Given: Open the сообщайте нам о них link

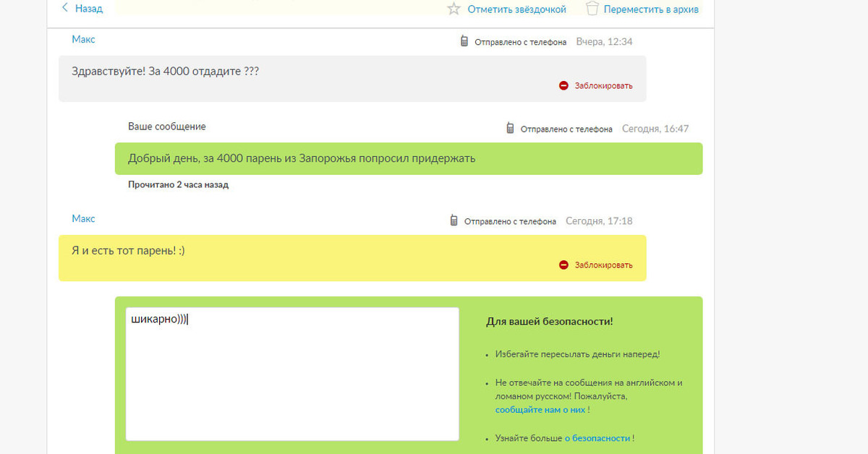Looking at the screenshot, I should [x=540, y=410].
